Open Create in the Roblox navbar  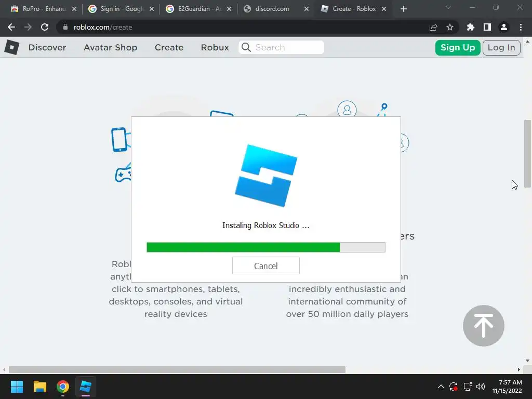pyautogui.click(x=169, y=47)
